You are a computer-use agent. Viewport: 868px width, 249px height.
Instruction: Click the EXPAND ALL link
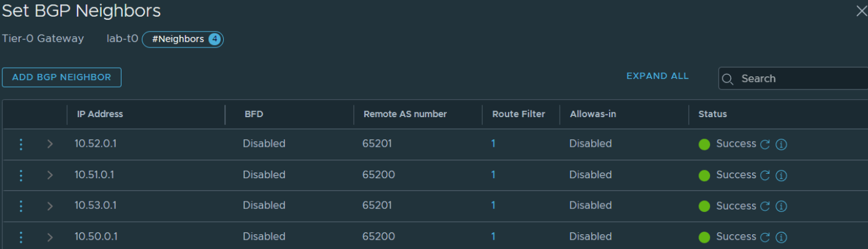(657, 76)
